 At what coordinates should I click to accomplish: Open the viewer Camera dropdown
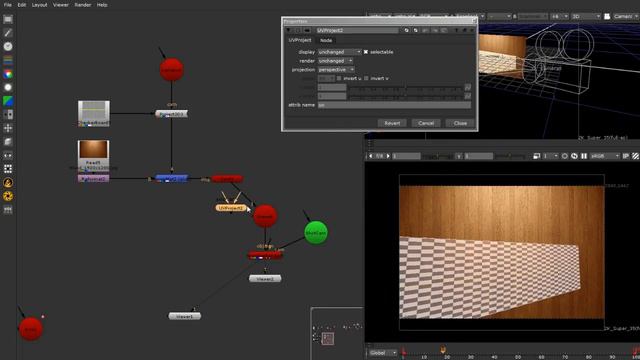[626, 16]
